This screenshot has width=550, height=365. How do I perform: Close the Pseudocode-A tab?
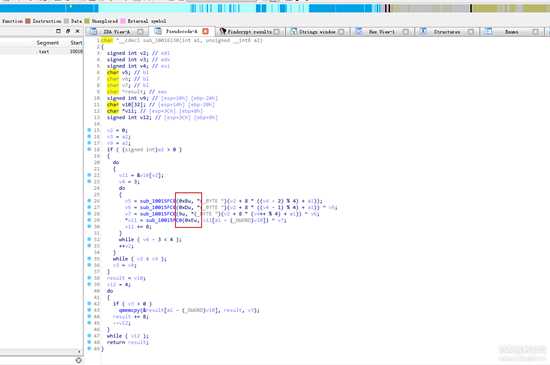pos(206,31)
